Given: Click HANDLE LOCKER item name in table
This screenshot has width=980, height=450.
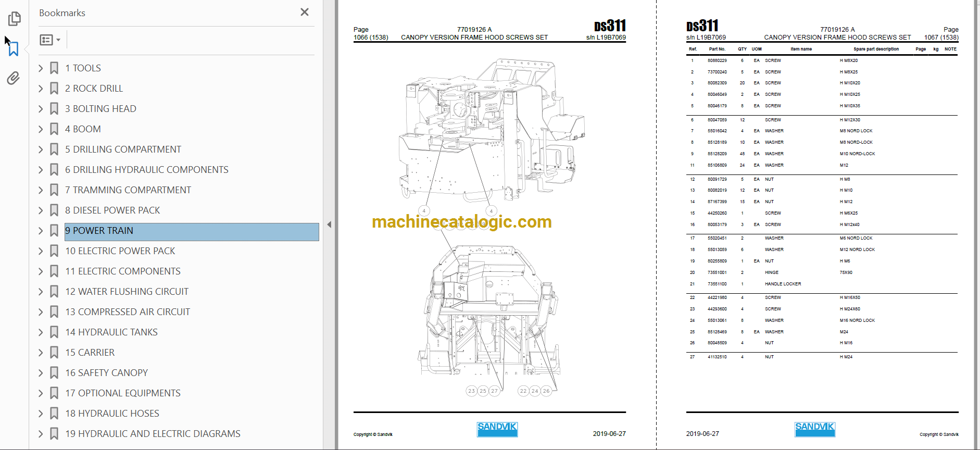Looking at the screenshot, I should click(783, 284).
